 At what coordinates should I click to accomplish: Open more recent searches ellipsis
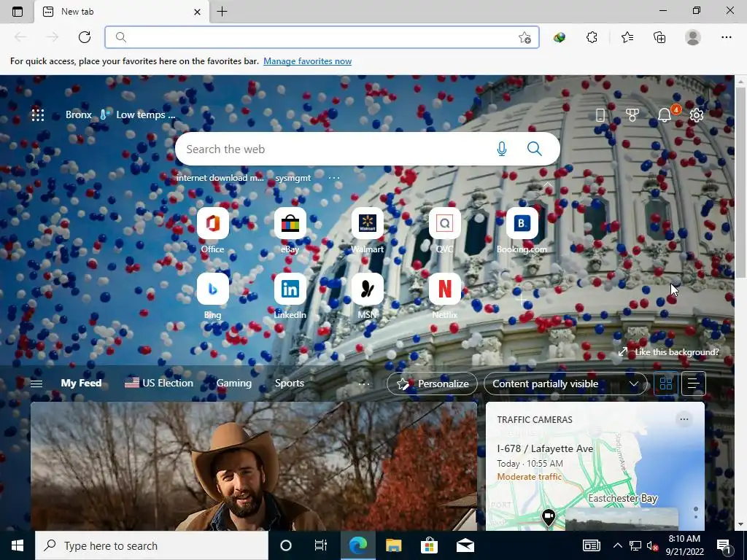pyautogui.click(x=334, y=178)
